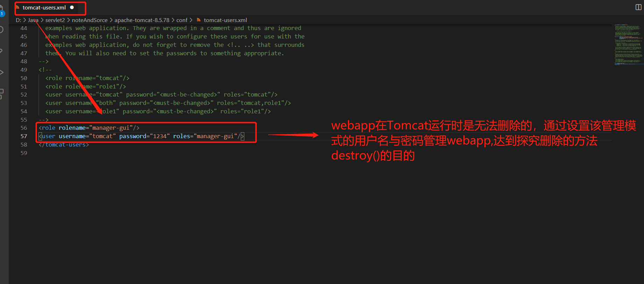The image size is (644, 284).
Task: Open the apache-tomcat-8.5.78 breadcrumb segment
Action: point(142,20)
